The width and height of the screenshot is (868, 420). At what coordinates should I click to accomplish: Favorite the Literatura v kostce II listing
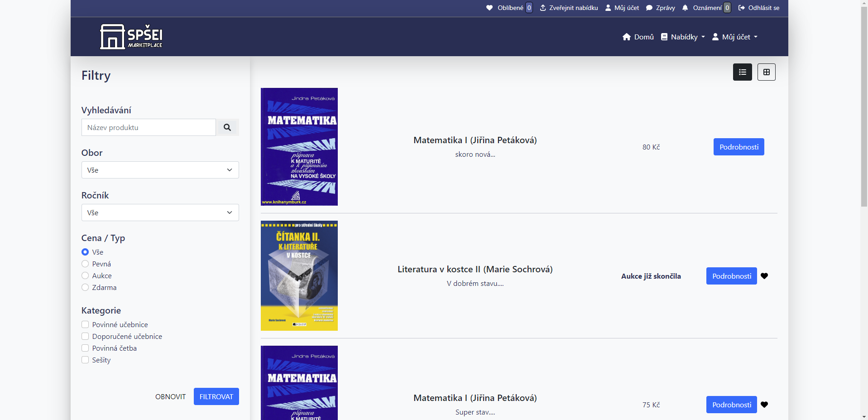pos(765,276)
